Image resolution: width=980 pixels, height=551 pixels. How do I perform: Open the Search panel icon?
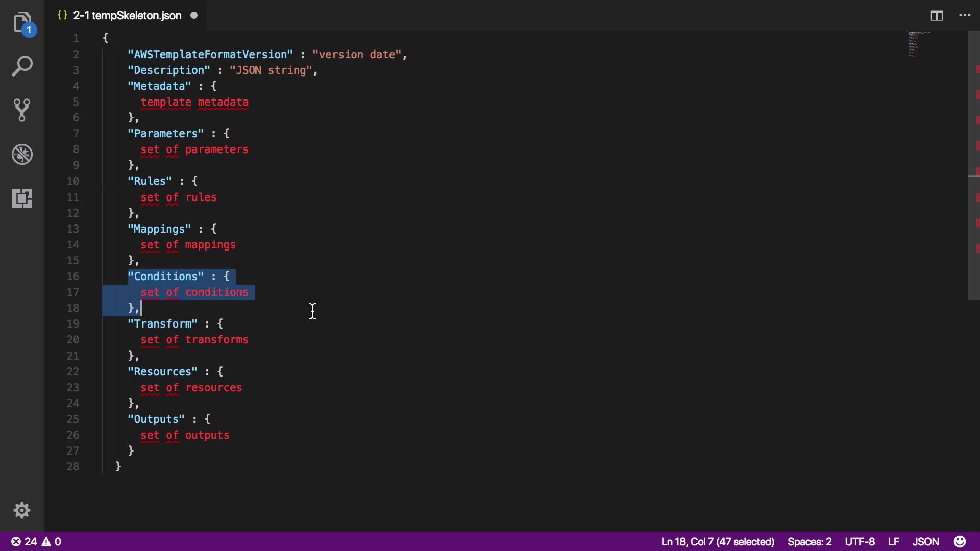22,66
